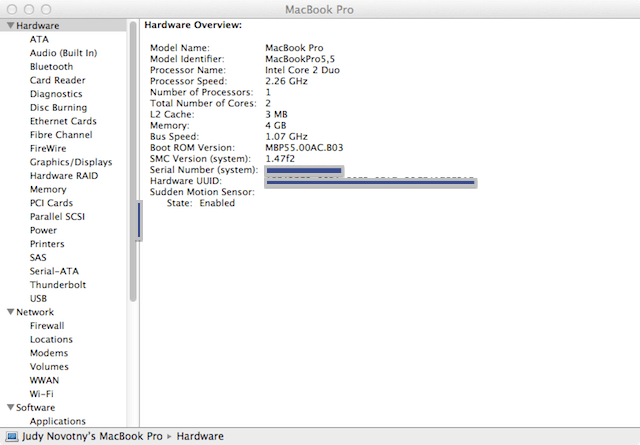
Task: Click the Processor Name value Intel Core 2 Duo
Action: [x=302, y=70]
